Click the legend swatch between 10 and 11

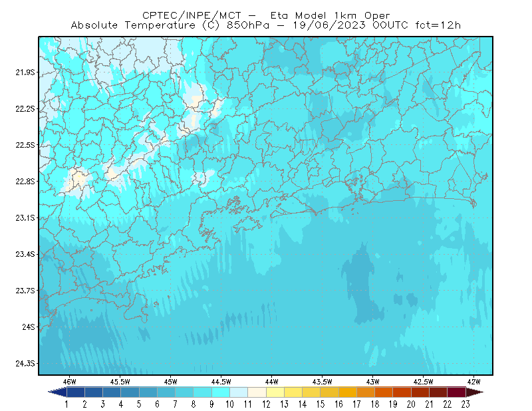[x=239, y=392]
